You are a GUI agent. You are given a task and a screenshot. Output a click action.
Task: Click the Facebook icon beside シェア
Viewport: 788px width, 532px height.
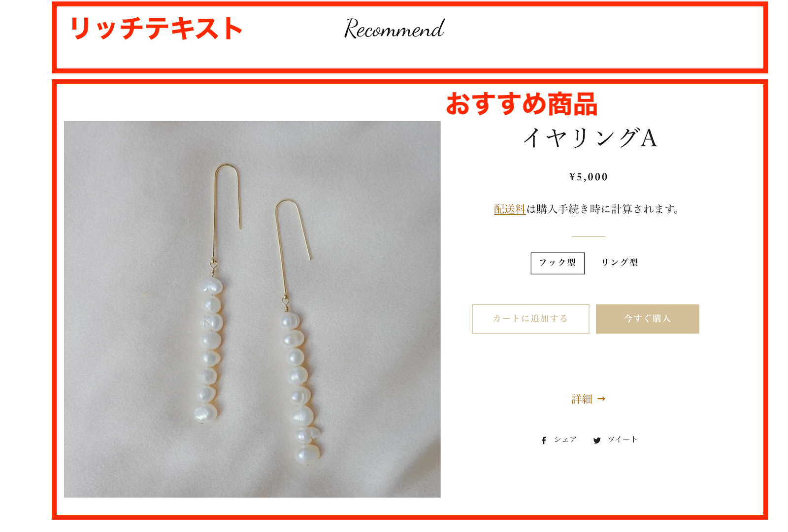pos(544,440)
